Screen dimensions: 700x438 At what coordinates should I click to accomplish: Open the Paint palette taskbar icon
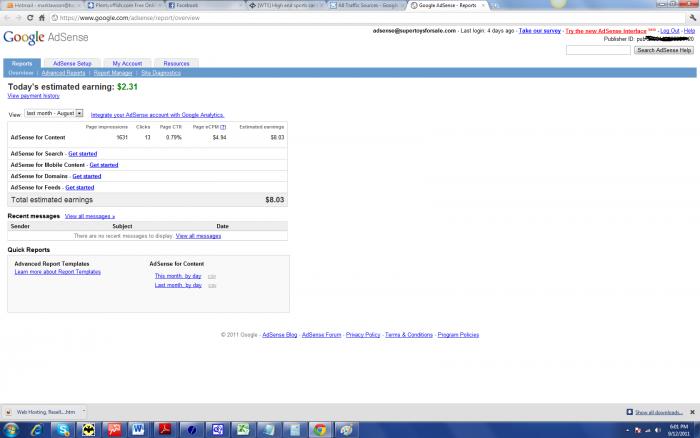tap(346, 430)
